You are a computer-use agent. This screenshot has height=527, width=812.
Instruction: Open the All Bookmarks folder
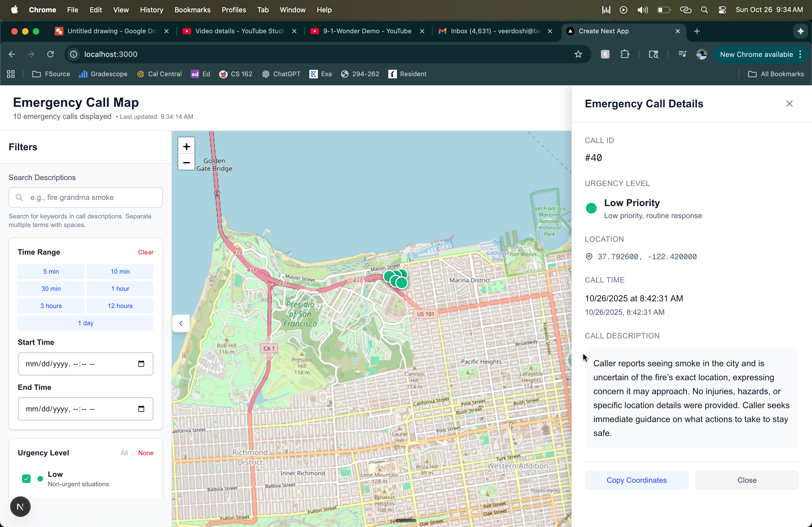coord(776,74)
